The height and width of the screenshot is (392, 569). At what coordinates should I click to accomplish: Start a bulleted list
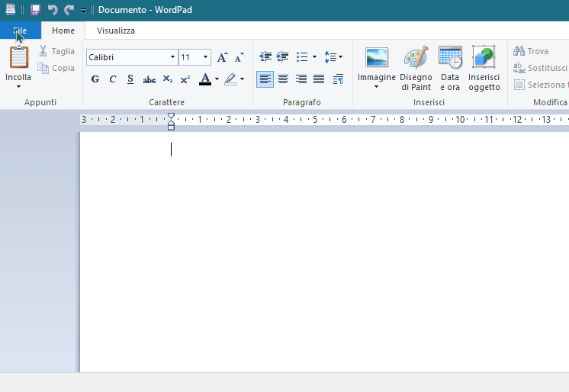click(x=301, y=57)
